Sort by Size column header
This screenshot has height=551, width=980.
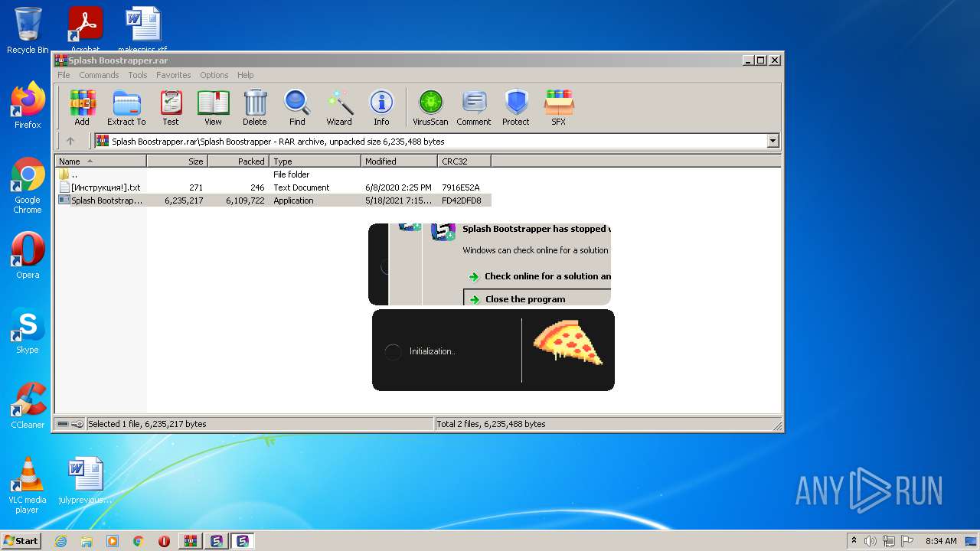177,161
